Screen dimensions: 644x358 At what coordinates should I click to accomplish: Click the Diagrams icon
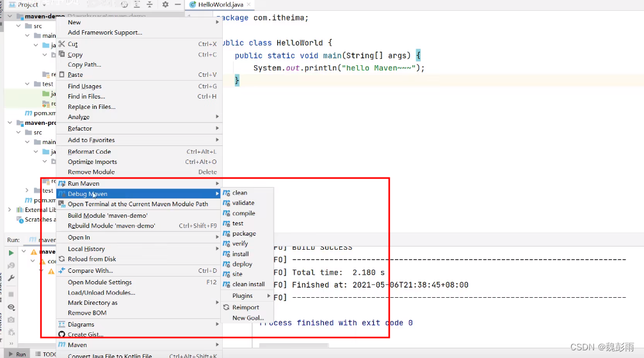tap(61, 324)
